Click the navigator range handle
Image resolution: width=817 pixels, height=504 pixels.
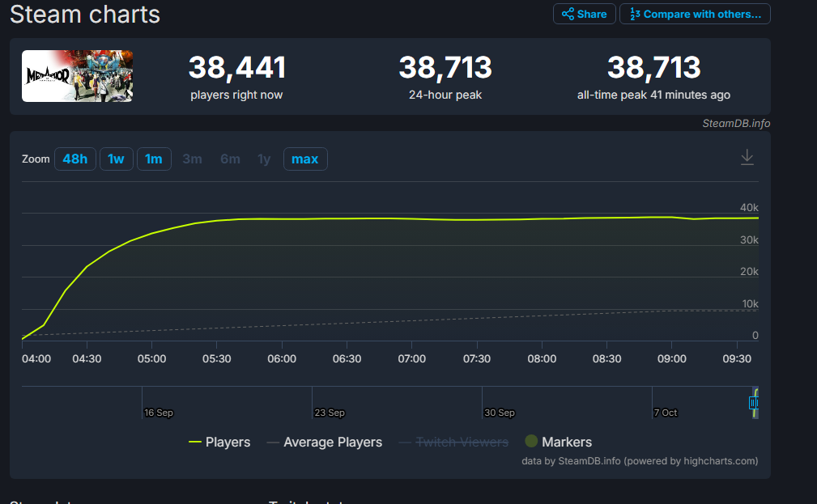(753, 402)
